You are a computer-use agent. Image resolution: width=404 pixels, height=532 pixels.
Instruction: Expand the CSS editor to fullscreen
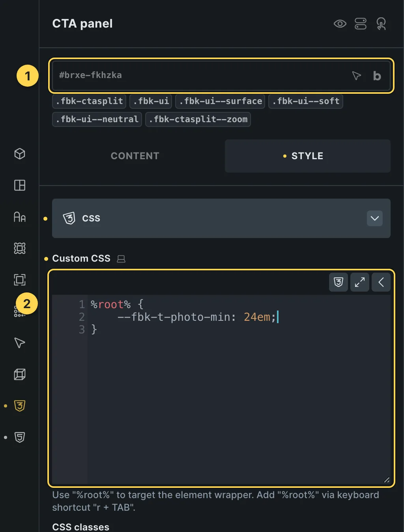click(x=360, y=282)
